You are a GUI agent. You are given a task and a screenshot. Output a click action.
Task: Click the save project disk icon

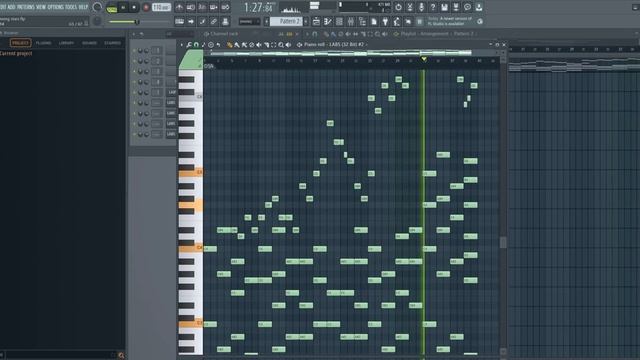tap(444, 7)
